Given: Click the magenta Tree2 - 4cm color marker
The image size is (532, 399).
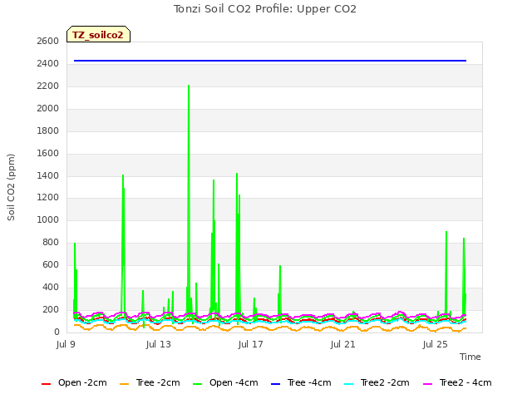Looking at the screenshot, I should pyautogui.click(x=428, y=384).
